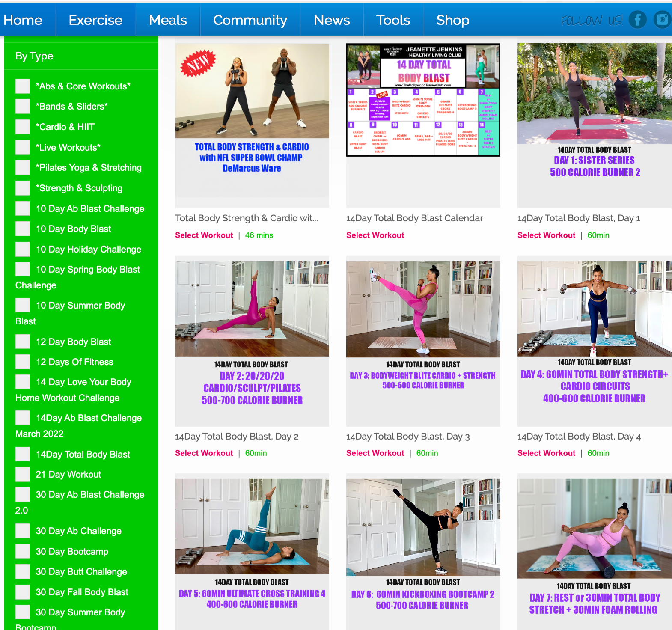Image resolution: width=672 pixels, height=630 pixels.
Task: Open the DeMarcus Ware workout thumbnail
Action: (x=252, y=120)
